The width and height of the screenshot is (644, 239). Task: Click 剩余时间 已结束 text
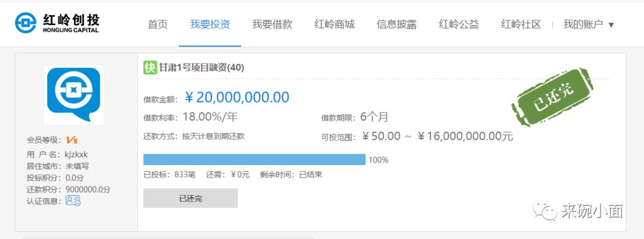(x=291, y=175)
